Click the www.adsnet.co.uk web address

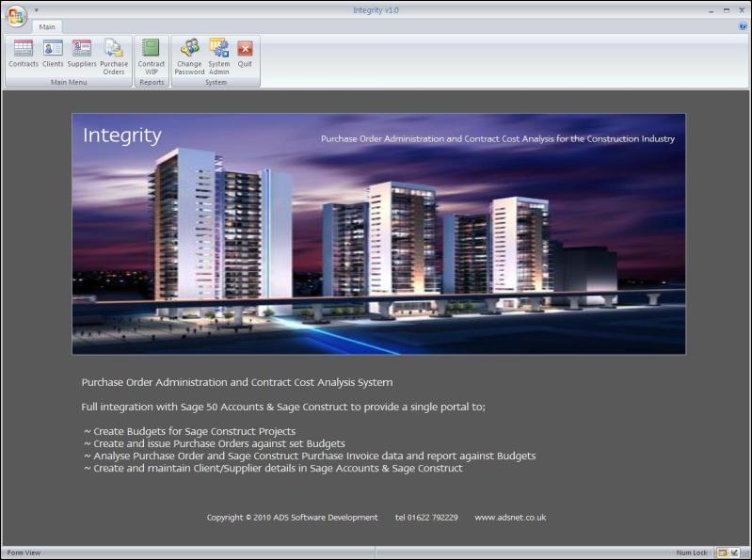[510, 518]
